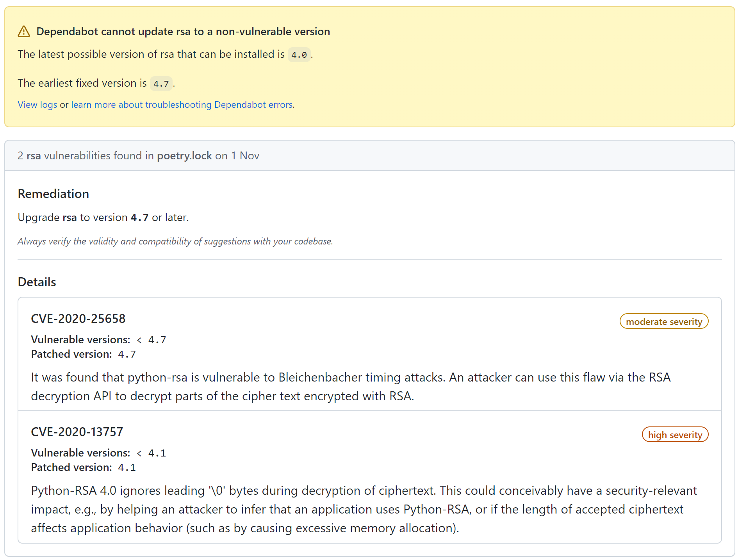738x560 pixels.
Task: Click the poetry.lock file name
Action: (184, 155)
